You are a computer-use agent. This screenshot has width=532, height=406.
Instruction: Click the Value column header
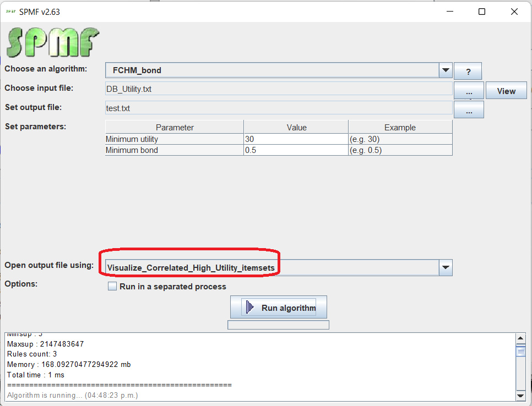(296, 128)
